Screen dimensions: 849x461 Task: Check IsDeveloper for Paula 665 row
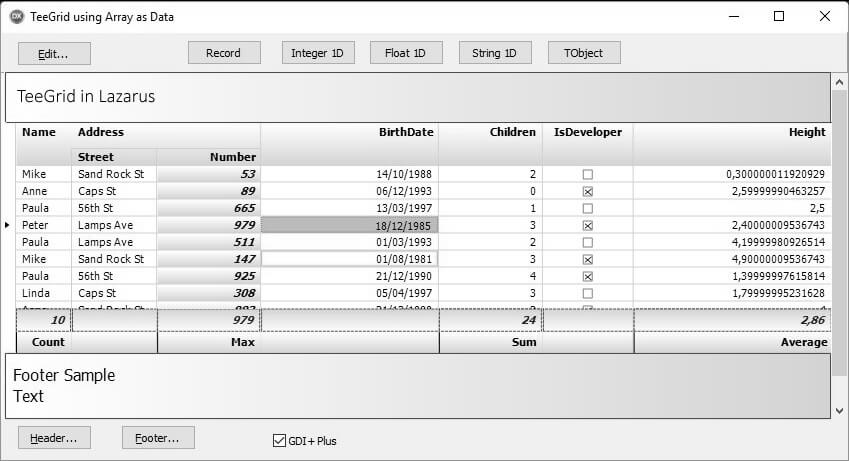click(587, 209)
